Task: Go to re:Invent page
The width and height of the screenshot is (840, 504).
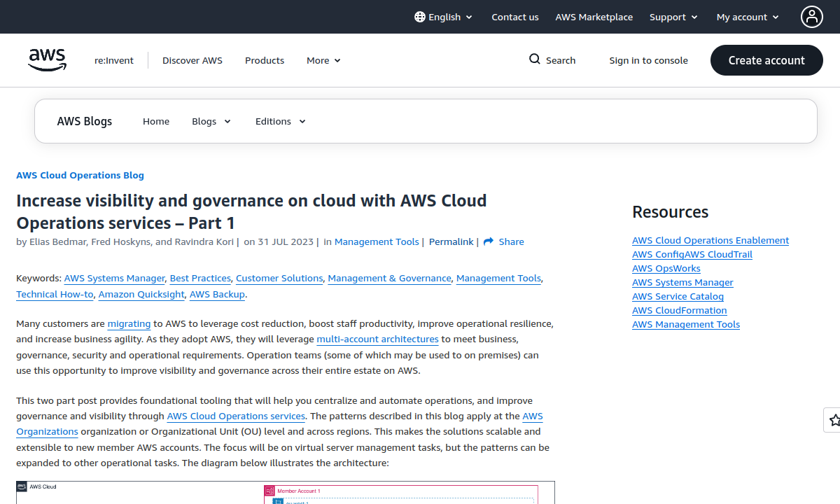Action: (114, 60)
